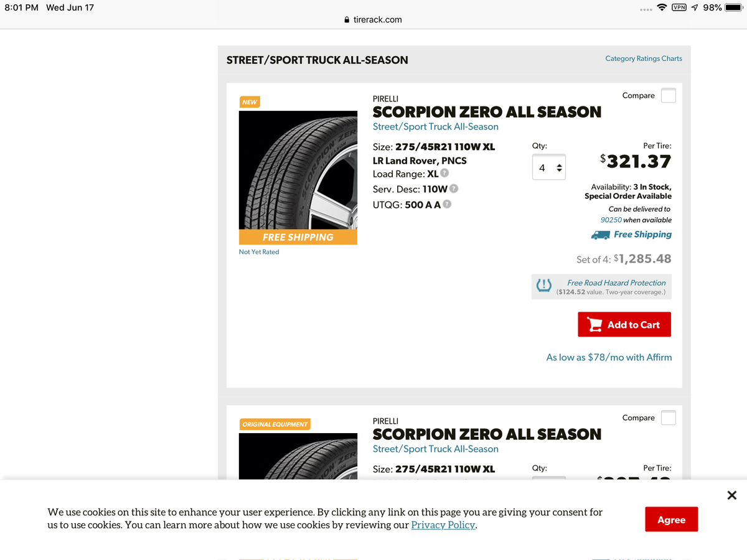This screenshot has height=560, width=747.
Task: Open Category Ratings Charts link
Action: (644, 58)
